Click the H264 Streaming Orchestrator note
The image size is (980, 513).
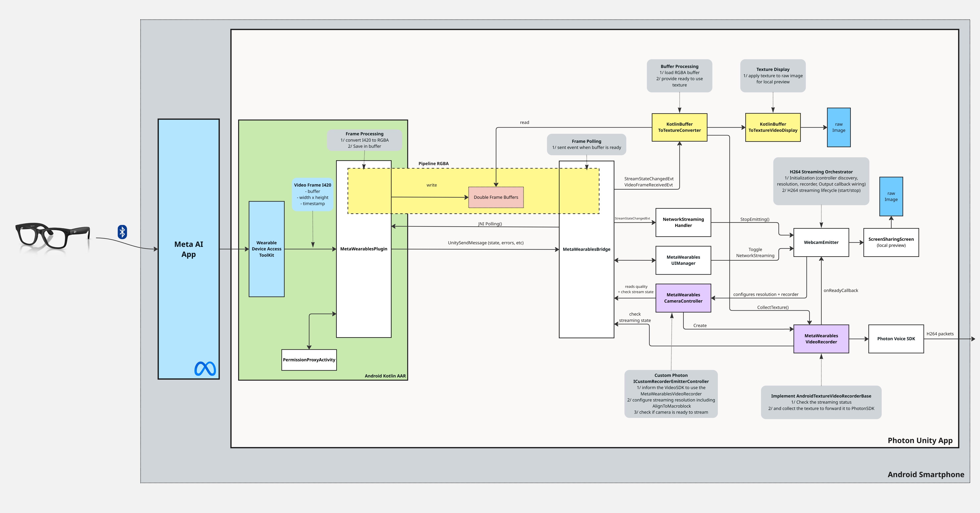821,181
